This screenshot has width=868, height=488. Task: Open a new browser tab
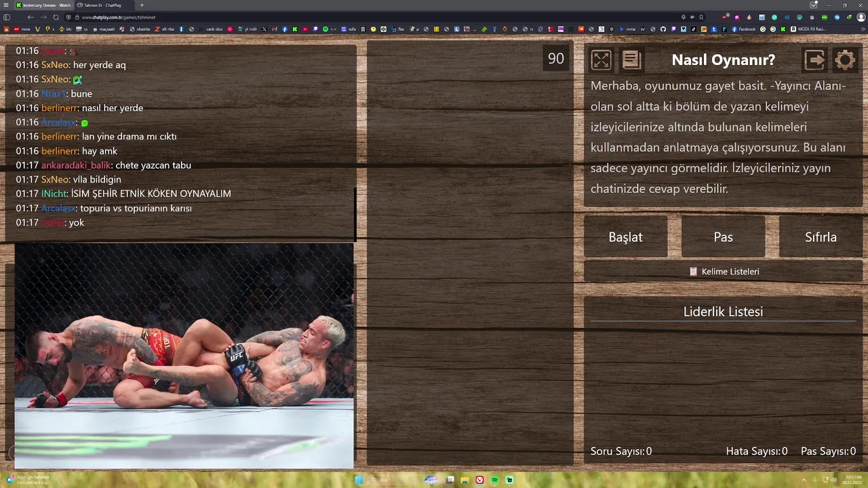[142, 5]
